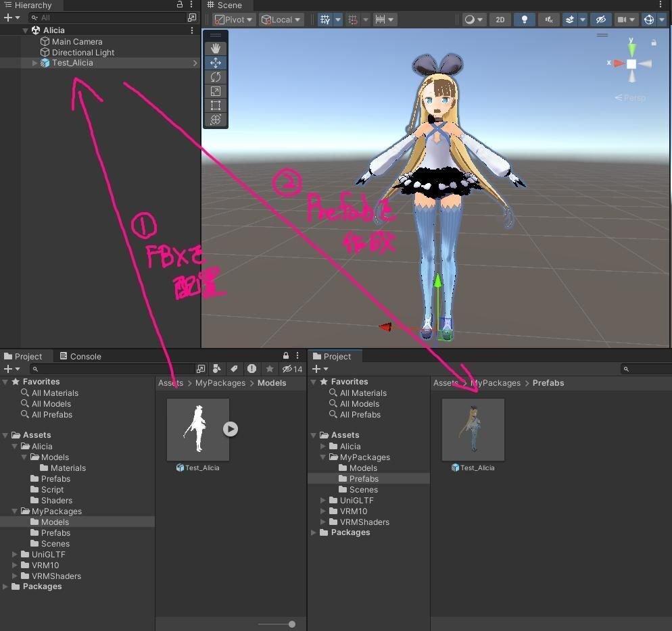Image resolution: width=672 pixels, height=631 pixels.
Task: Toggle 2D view mode
Action: pos(500,20)
